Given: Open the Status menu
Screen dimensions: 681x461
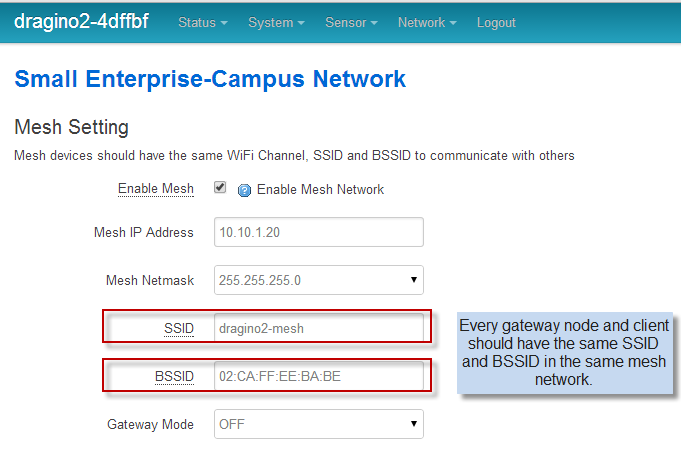Looking at the screenshot, I should coord(203,23).
